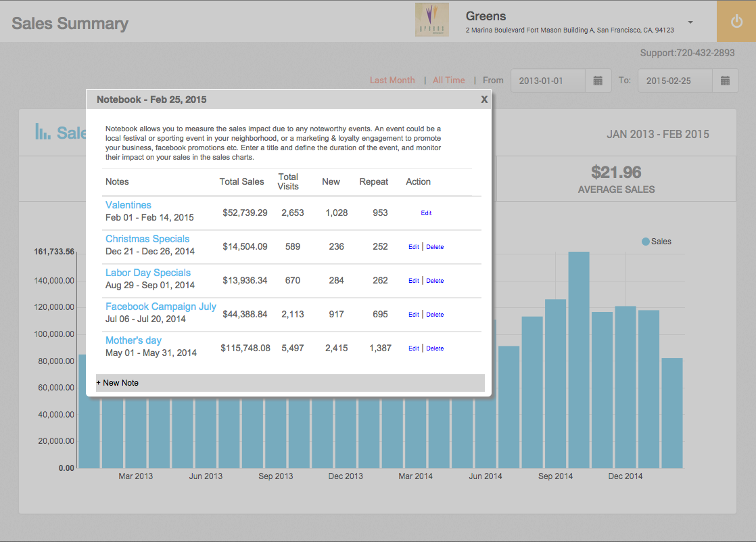The image size is (756, 542).
Task: Click the Total Sales column header
Action: (241, 181)
